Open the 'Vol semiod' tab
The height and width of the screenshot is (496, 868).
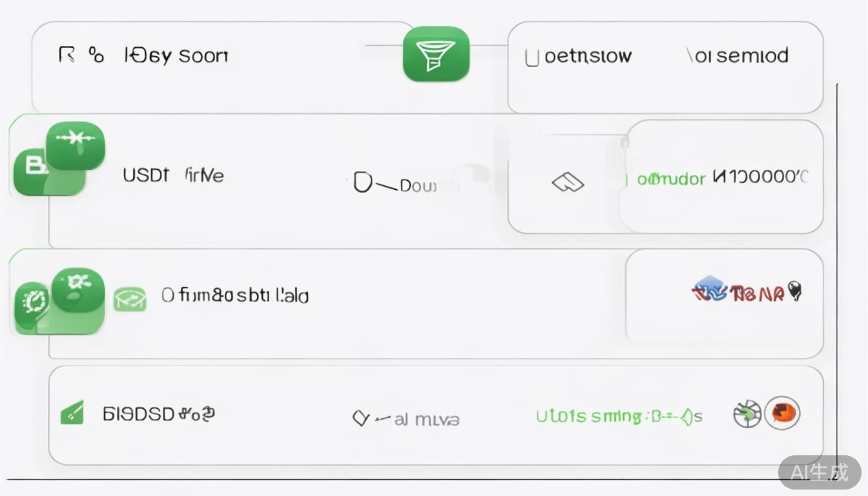pyautogui.click(x=737, y=56)
